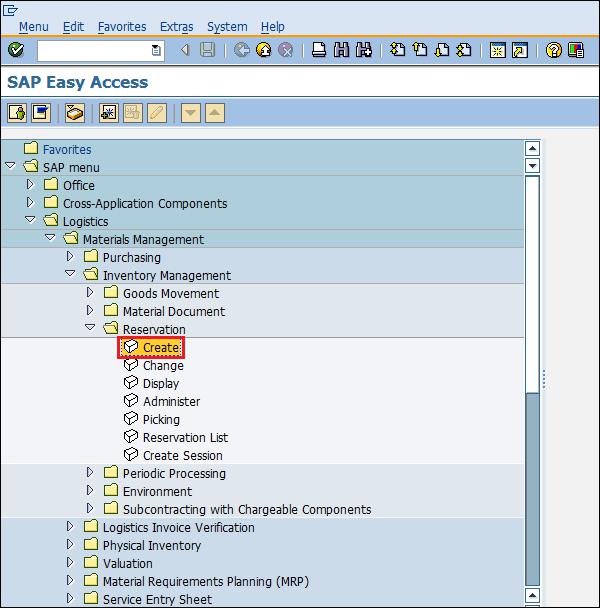Click the Add to Favorites icon
The image size is (600, 608).
(x=109, y=113)
